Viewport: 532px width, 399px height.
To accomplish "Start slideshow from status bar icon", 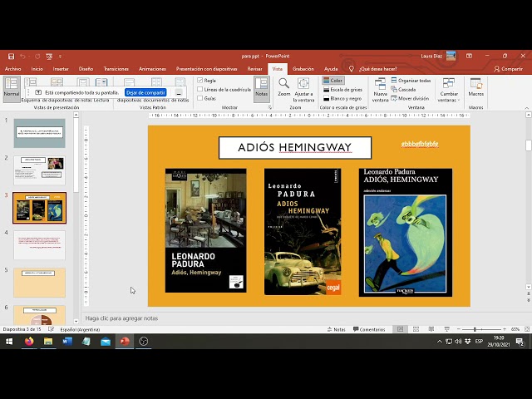I will [447, 329].
